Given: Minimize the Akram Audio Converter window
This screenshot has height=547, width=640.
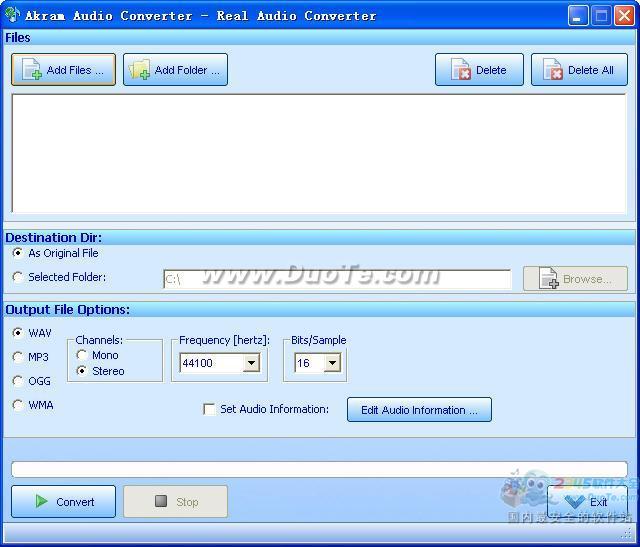Looking at the screenshot, I should pyautogui.click(x=578, y=16).
